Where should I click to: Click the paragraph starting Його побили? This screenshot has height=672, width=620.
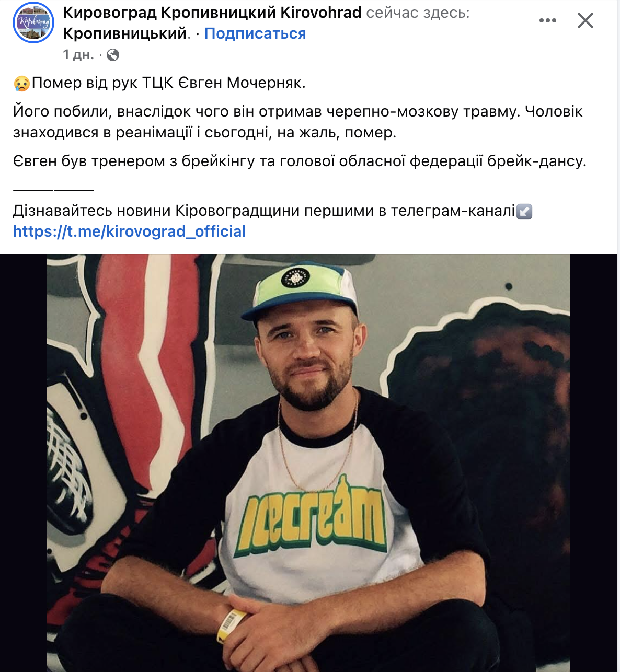coord(298,122)
